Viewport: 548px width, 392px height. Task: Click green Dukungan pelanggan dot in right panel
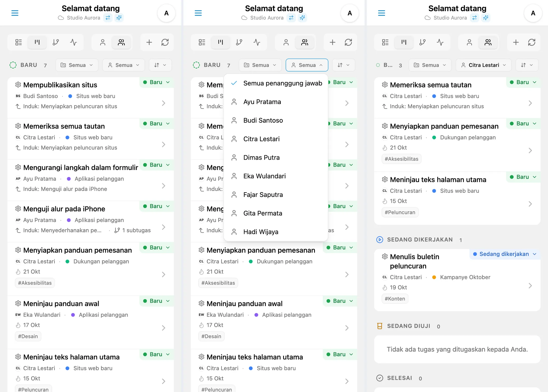coord(434,137)
